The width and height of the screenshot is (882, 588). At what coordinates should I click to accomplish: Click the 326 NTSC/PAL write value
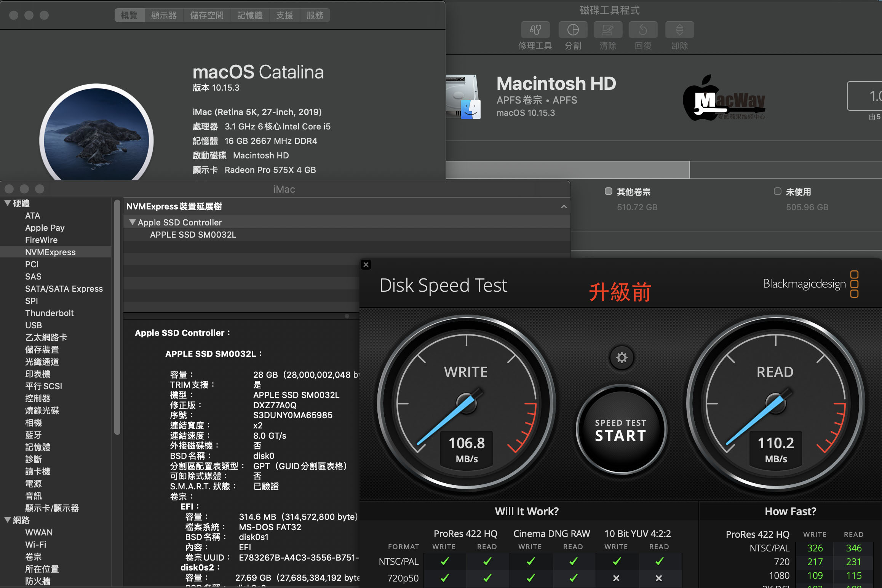815,548
